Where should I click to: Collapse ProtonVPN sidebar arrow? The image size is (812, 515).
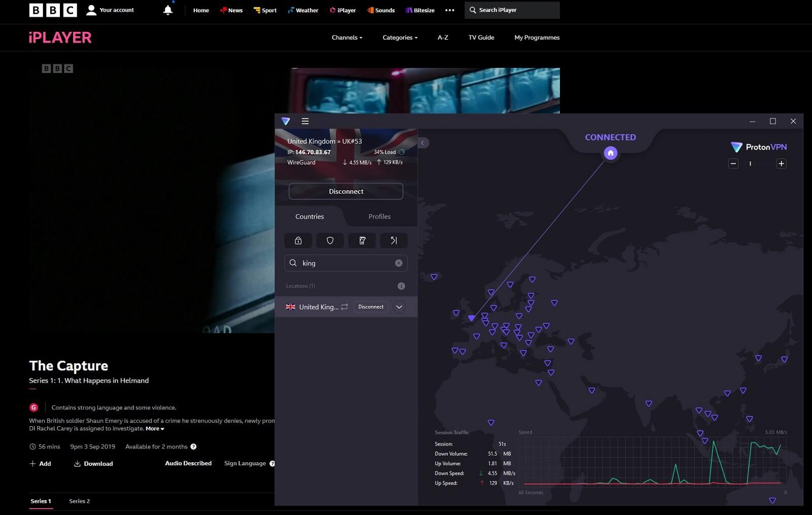tap(422, 143)
